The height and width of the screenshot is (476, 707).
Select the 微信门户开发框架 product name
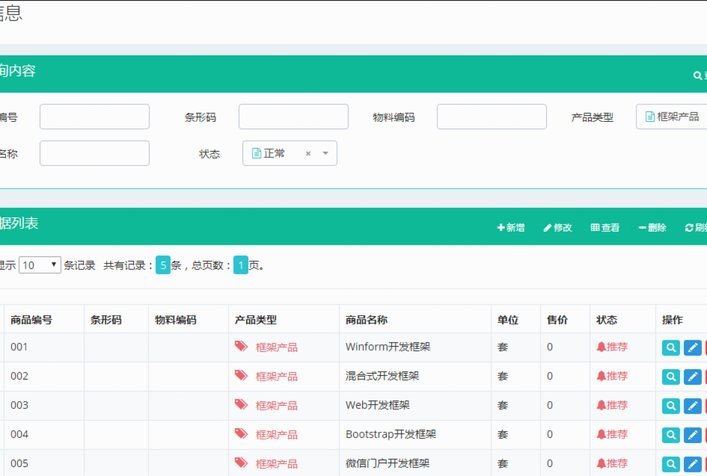pos(387,463)
